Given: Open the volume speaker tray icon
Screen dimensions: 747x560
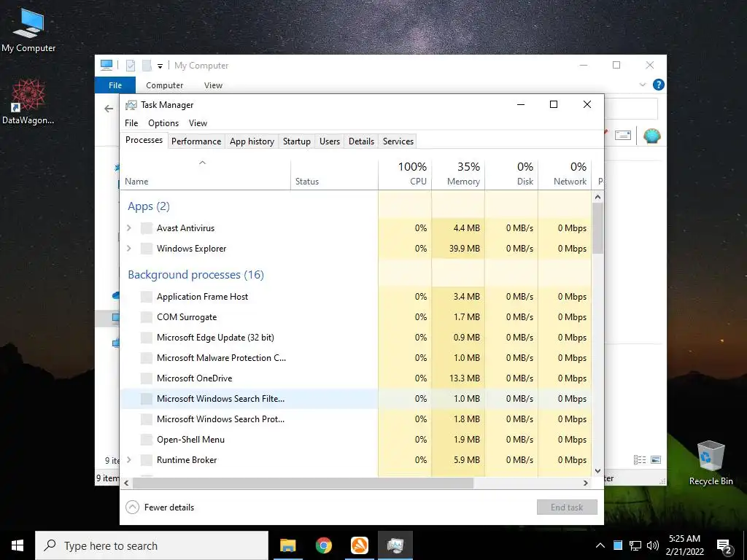Looking at the screenshot, I should click(x=653, y=545).
